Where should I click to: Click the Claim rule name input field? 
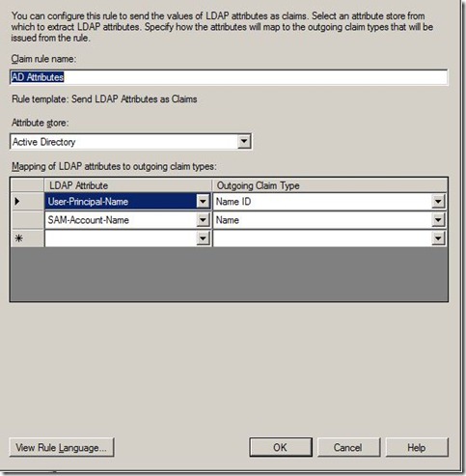point(229,77)
